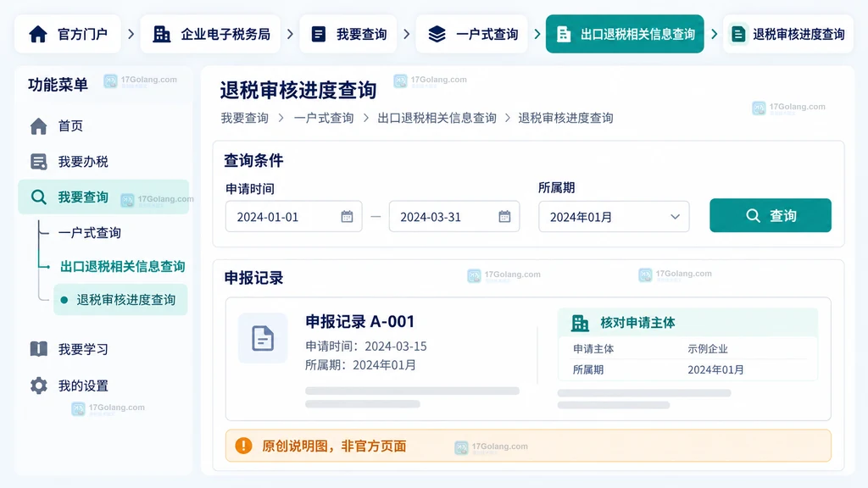The width and height of the screenshot is (868, 488).
Task: Click the 示例企业 value
Action: pyautogui.click(x=708, y=349)
